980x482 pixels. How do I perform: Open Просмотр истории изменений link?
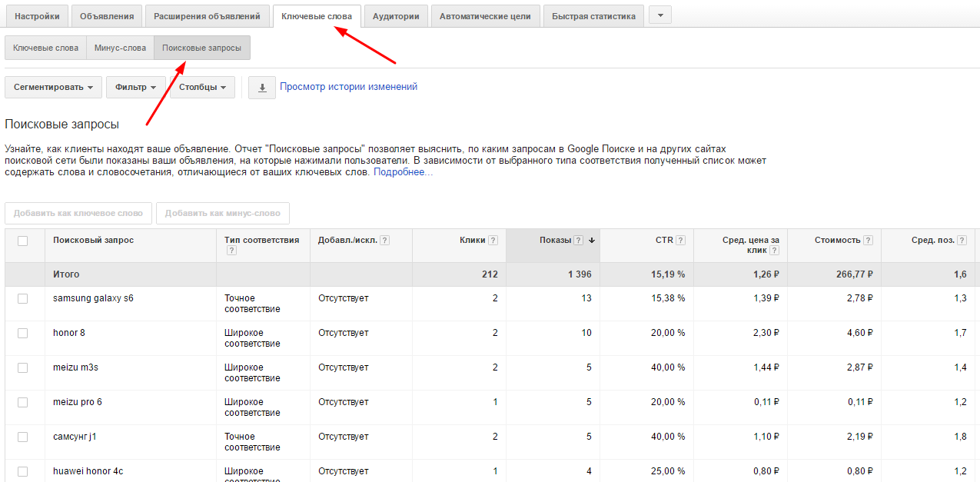point(348,87)
